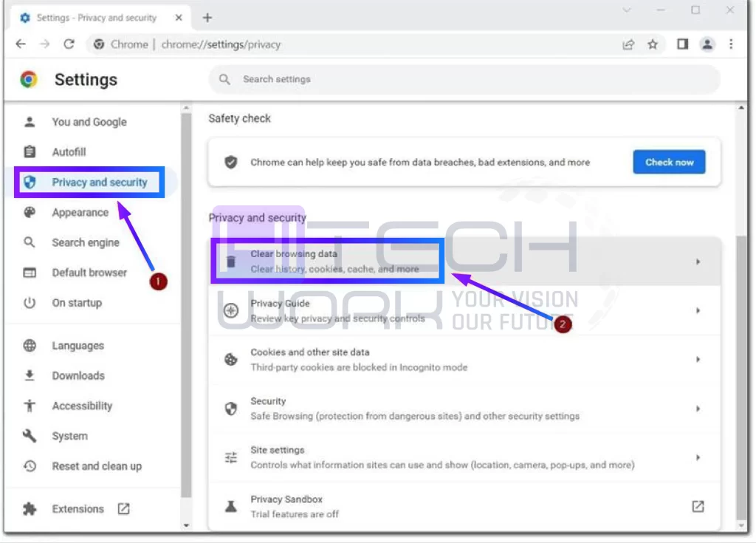This screenshot has width=756, height=543.
Task: Open Accessibility settings
Action: (x=82, y=406)
